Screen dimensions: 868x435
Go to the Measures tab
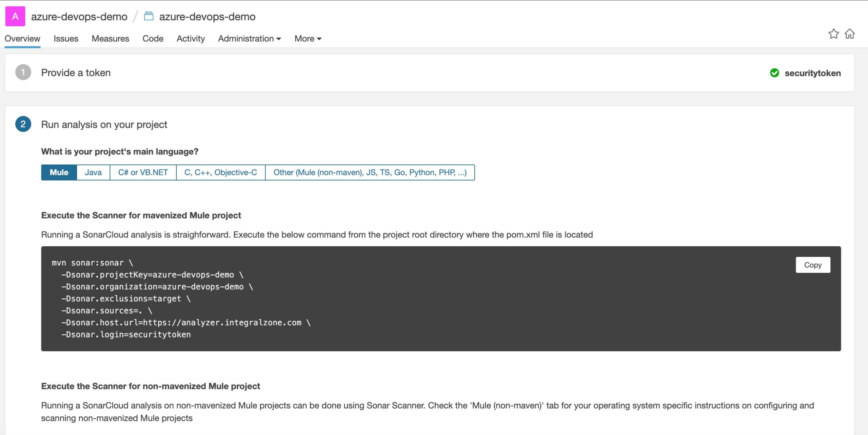tap(110, 39)
